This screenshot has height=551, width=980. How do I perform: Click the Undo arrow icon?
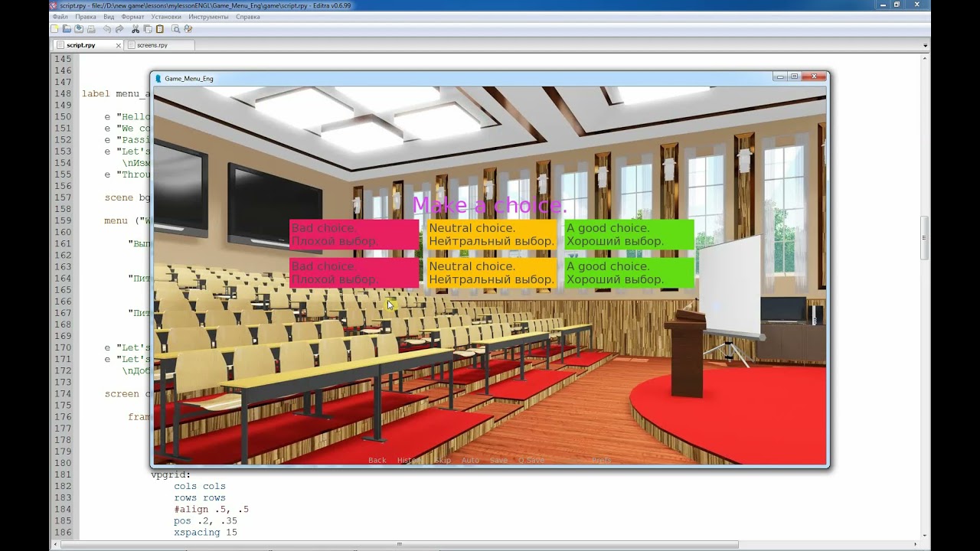[107, 29]
